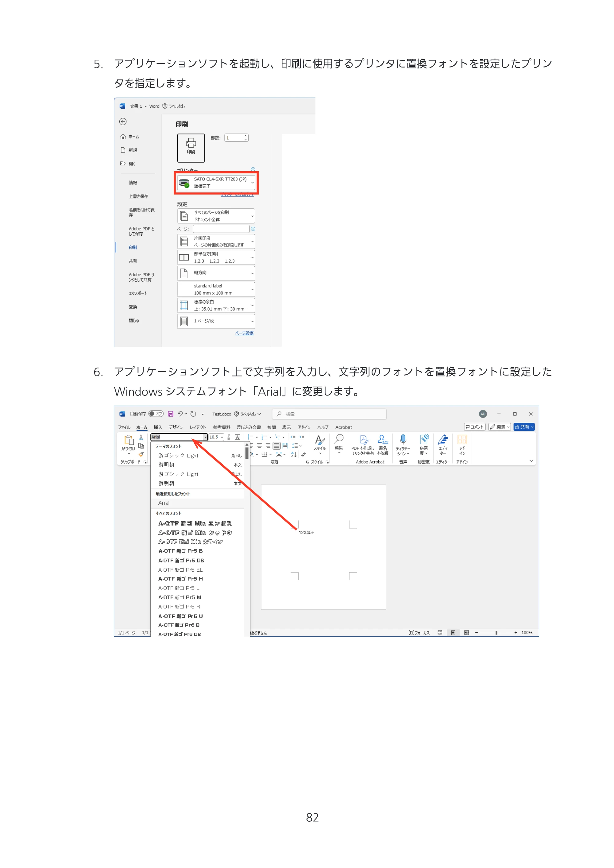Select エクスポート in backstage menu
The width and height of the screenshot is (614, 868).
click(138, 293)
